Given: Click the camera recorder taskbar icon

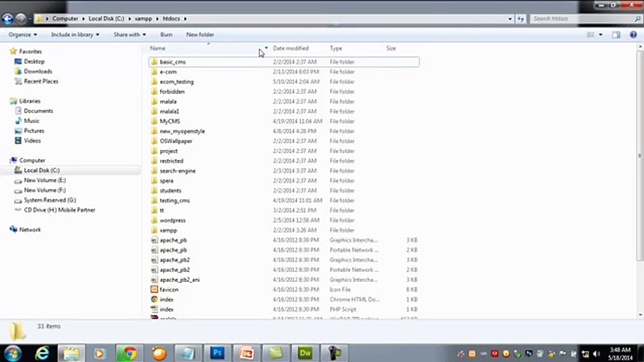Looking at the screenshot, I should [335, 353].
